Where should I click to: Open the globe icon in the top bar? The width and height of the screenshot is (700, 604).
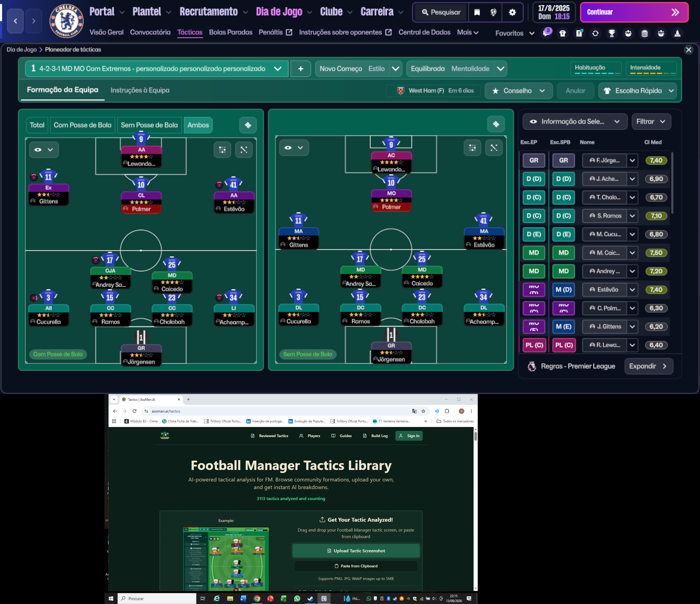click(494, 13)
